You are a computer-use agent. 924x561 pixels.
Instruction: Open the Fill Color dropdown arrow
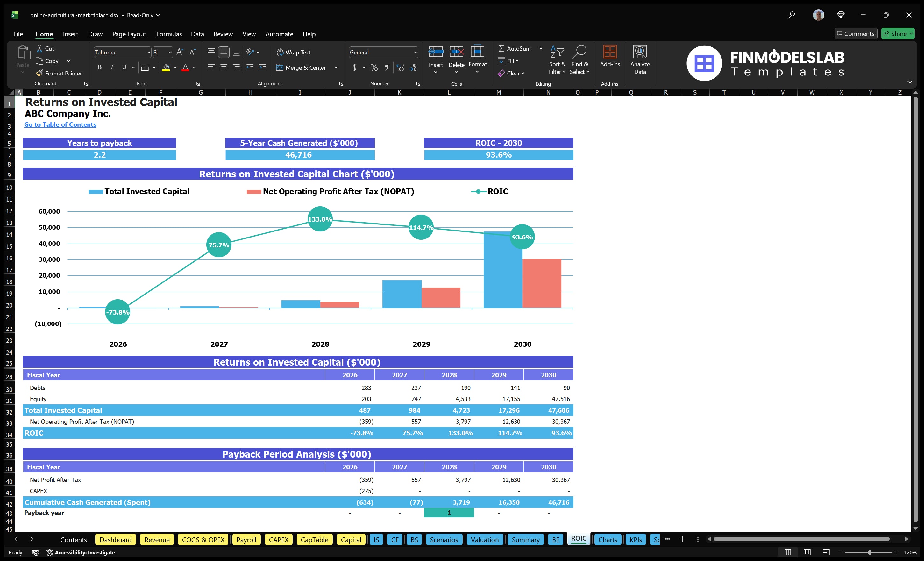tap(174, 67)
